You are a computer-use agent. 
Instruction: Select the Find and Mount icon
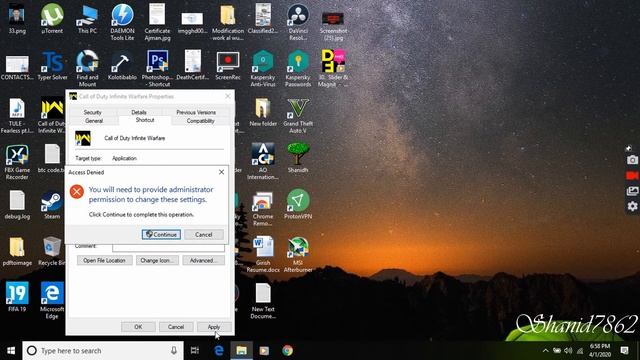pos(87,69)
